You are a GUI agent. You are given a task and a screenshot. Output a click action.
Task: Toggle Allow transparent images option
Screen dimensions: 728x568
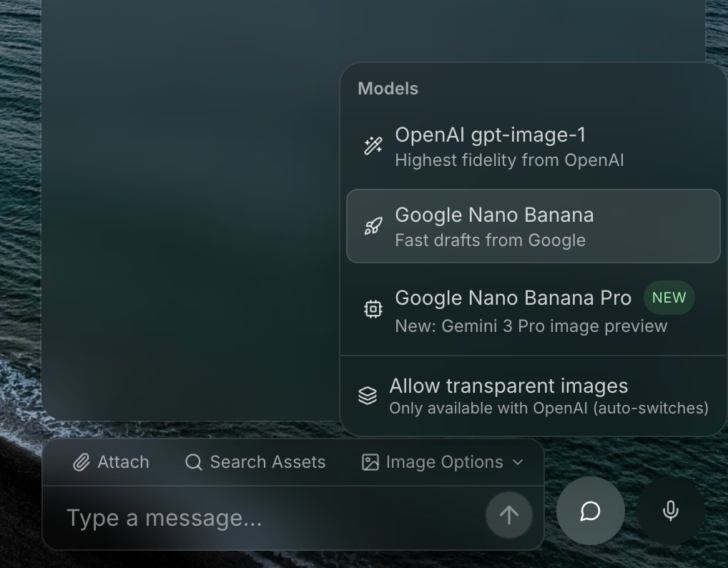coord(533,396)
